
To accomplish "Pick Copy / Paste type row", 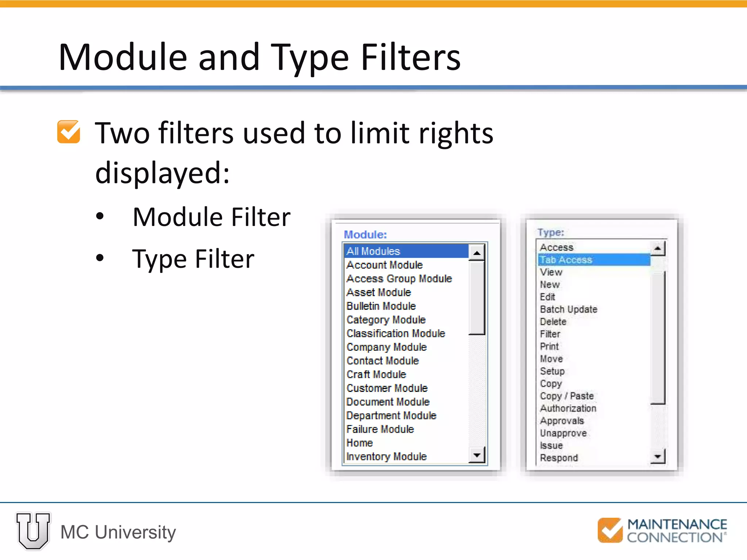I will pos(594,396).
